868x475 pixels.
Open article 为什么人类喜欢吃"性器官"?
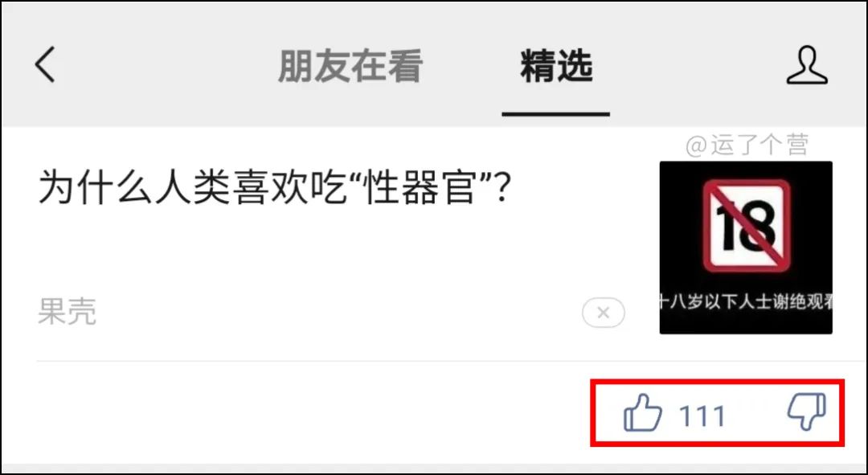(x=273, y=188)
